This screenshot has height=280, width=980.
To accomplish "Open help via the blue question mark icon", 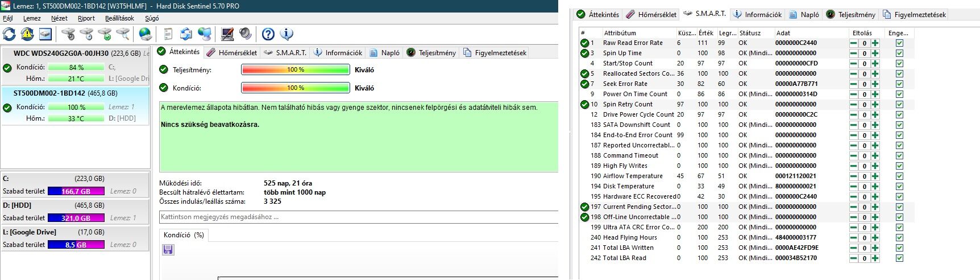I will click(268, 34).
